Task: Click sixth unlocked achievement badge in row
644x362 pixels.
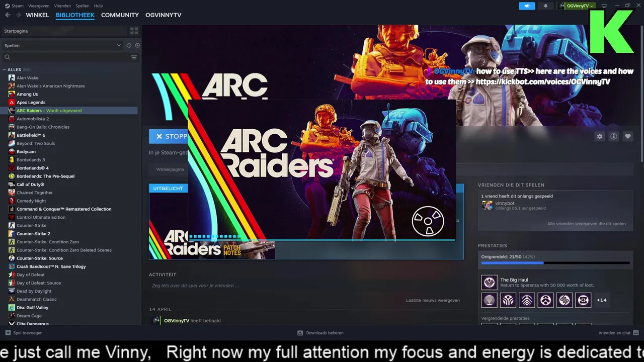Action: (x=583, y=300)
